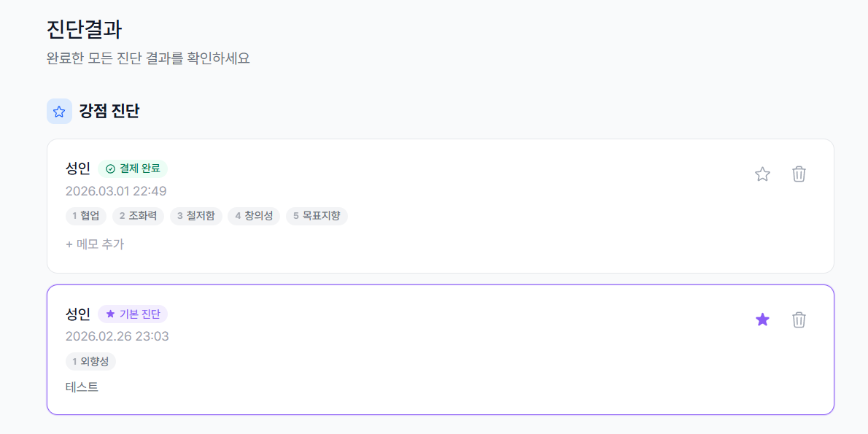
Task: Click the trash icon on the 결제 완료 card
Action: pos(799,174)
